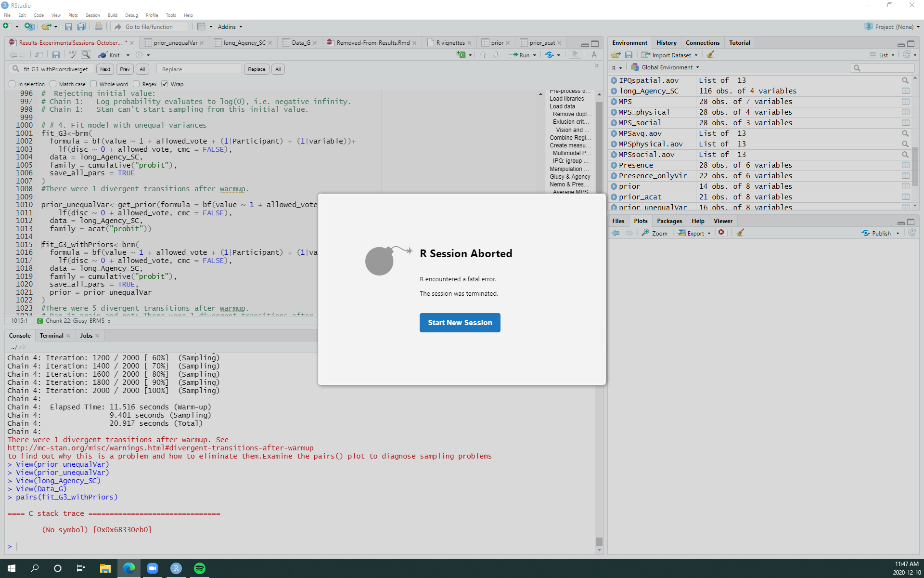Click the Replace text input field
The width and height of the screenshot is (924, 578).
pyautogui.click(x=199, y=69)
